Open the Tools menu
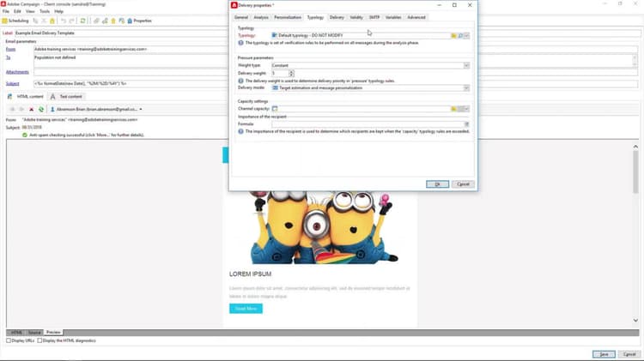Image resolution: width=644 pixels, height=361 pixels. 45,11
